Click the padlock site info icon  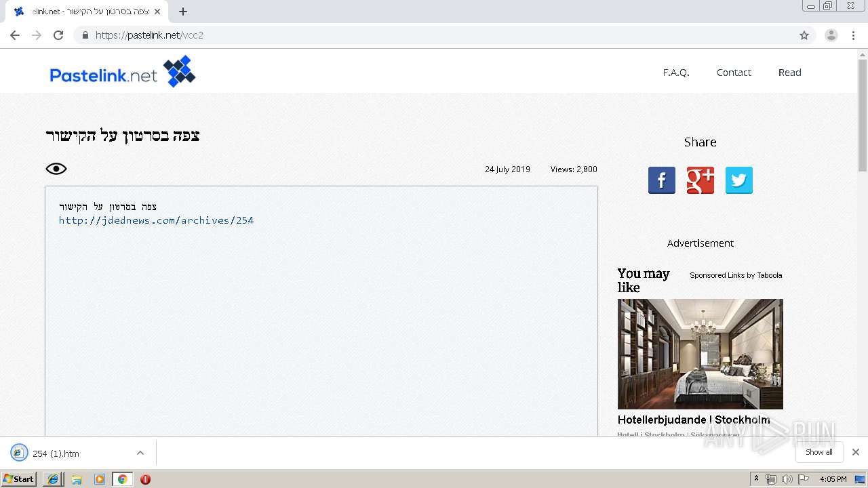85,35
